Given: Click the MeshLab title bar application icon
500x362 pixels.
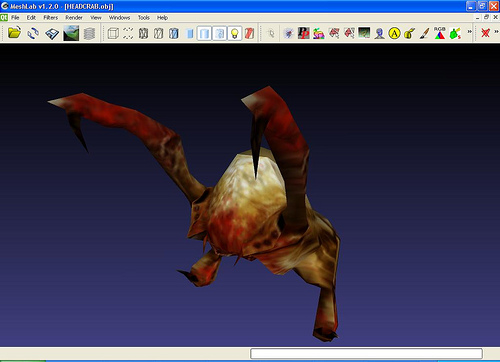Looking at the screenshot, I should point(5,6).
